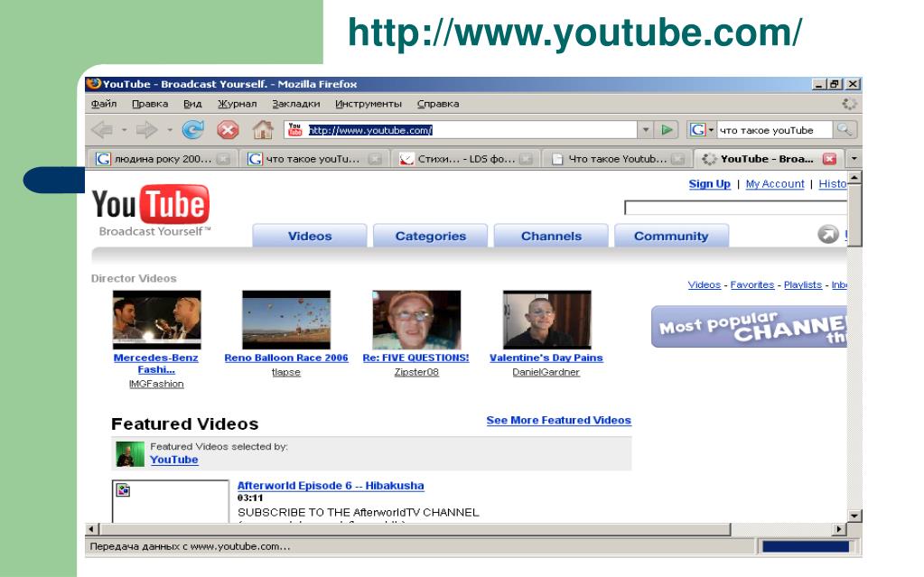Click the Firefox Back arrow button
The width and height of the screenshot is (924, 577).
pos(103,129)
